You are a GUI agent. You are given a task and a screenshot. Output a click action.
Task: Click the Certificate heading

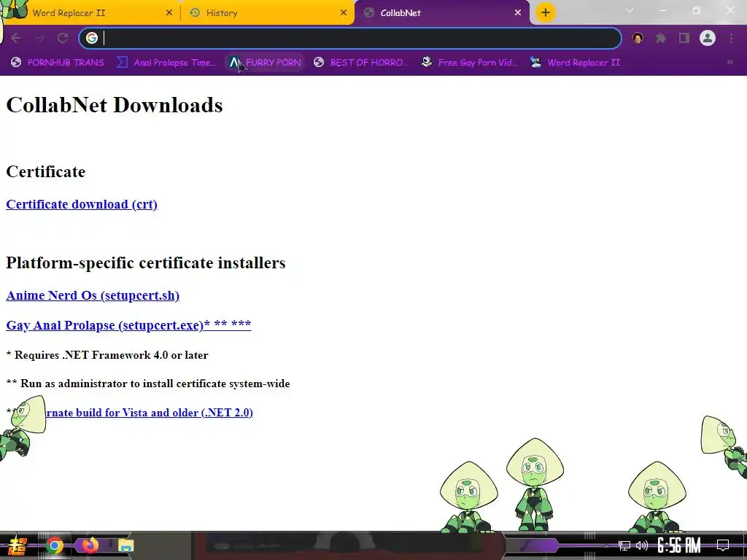click(46, 171)
